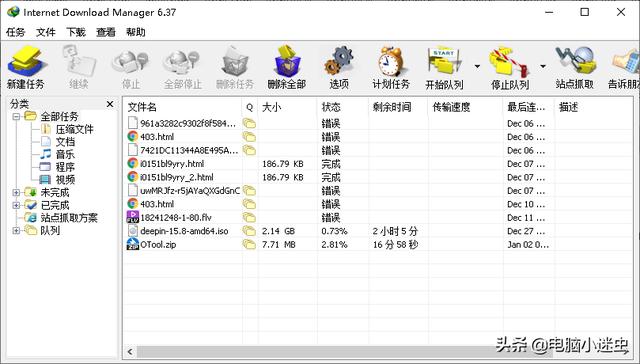Sort by the 剩余时间 column header
The width and height of the screenshot is (640, 364).
(x=398, y=107)
